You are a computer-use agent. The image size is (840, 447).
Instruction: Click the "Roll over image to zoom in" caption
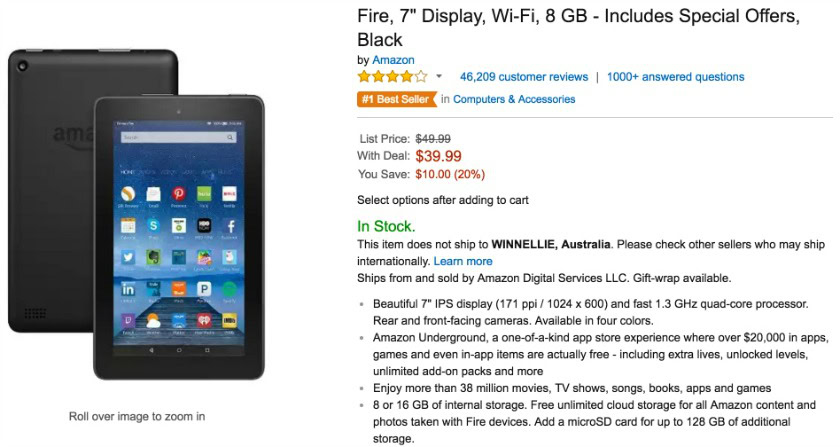coord(137,416)
